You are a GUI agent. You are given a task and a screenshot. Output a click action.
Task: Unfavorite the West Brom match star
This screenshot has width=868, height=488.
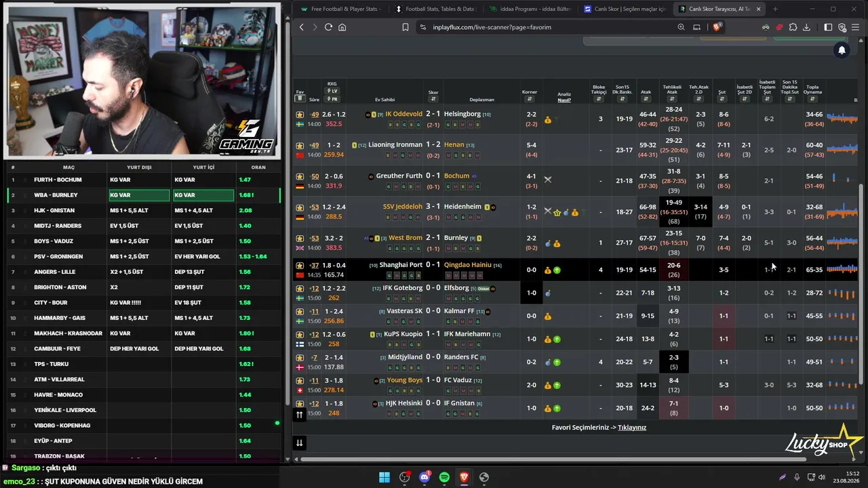tap(300, 239)
